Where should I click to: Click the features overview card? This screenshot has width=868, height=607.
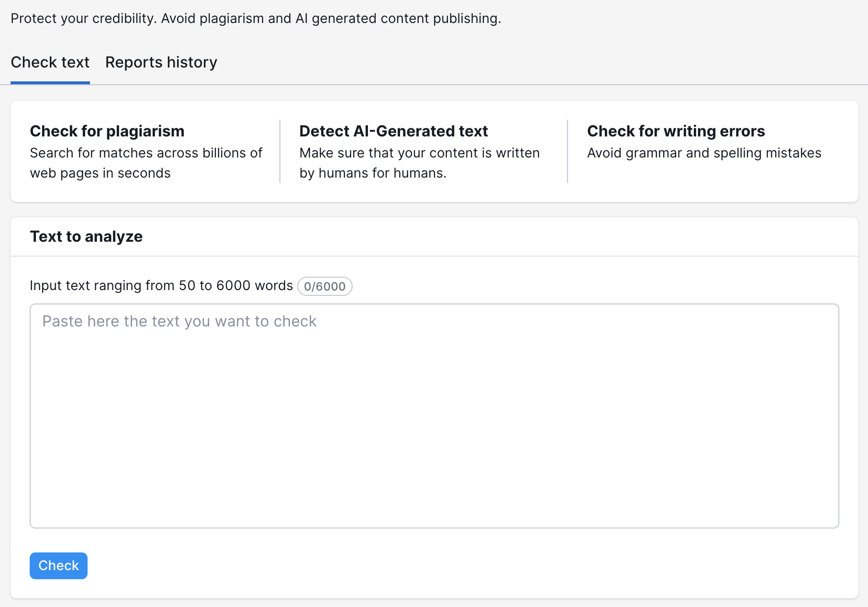(x=434, y=151)
